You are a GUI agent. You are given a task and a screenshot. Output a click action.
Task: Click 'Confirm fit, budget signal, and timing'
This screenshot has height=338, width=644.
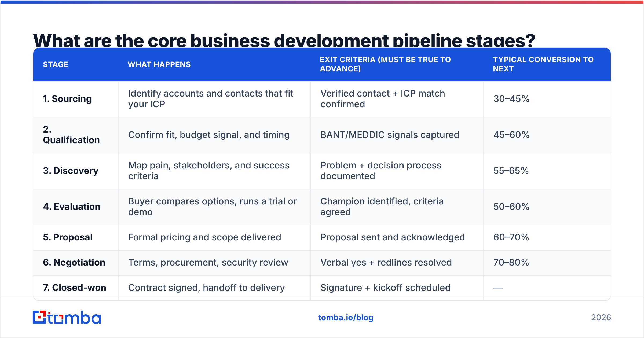(x=209, y=135)
